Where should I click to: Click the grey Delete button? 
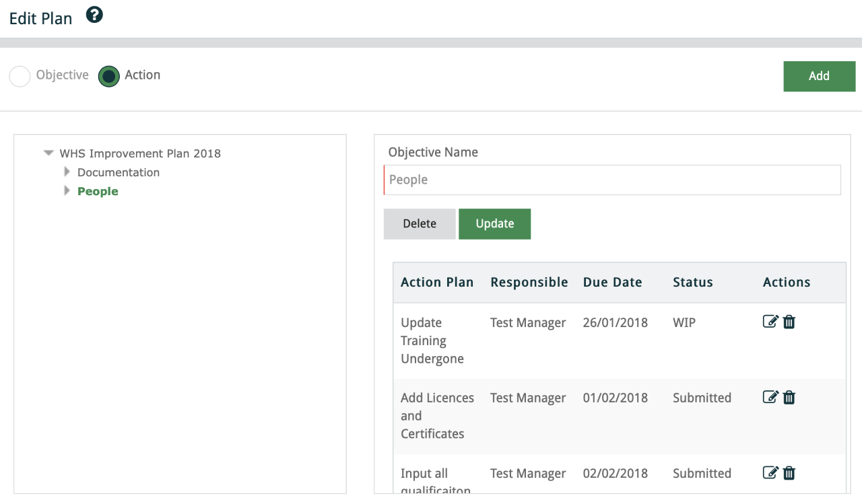(x=420, y=224)
